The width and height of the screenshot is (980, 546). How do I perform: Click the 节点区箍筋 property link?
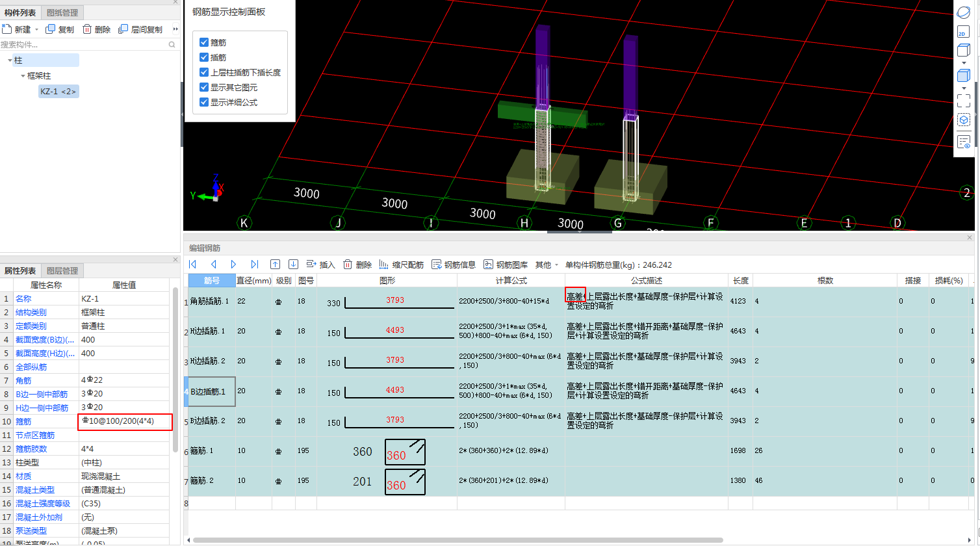35,435
